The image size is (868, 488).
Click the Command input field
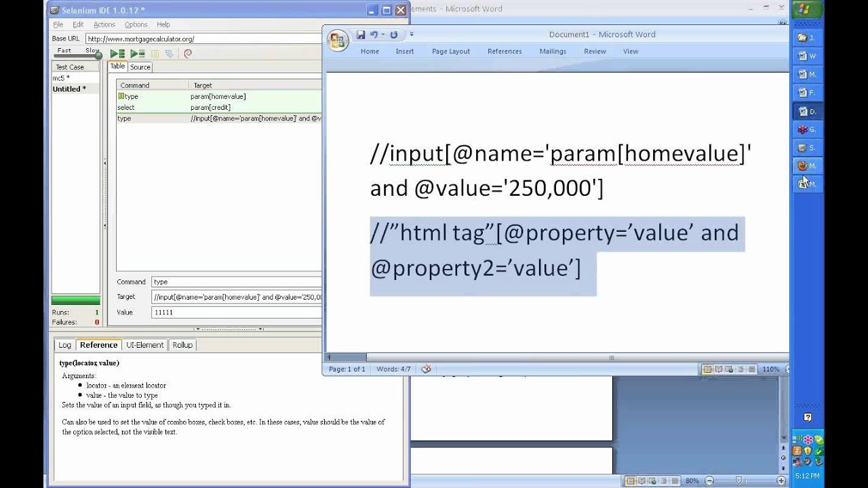pos(236,282)
